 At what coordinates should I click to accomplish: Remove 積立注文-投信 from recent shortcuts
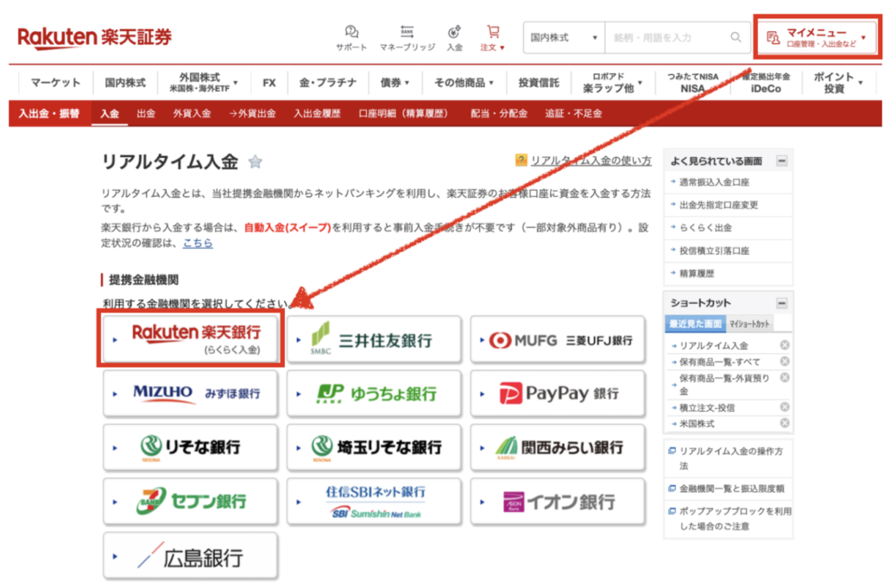784,407
